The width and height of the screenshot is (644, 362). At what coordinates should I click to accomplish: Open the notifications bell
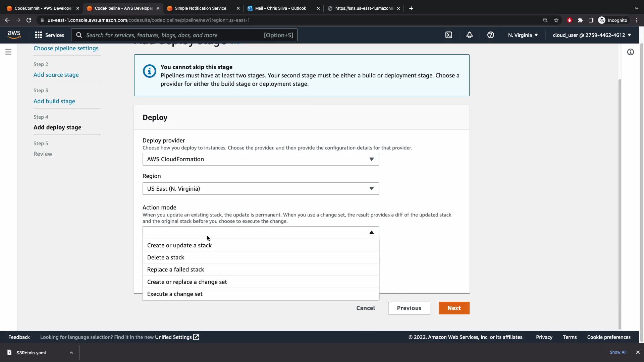point(469,35)
